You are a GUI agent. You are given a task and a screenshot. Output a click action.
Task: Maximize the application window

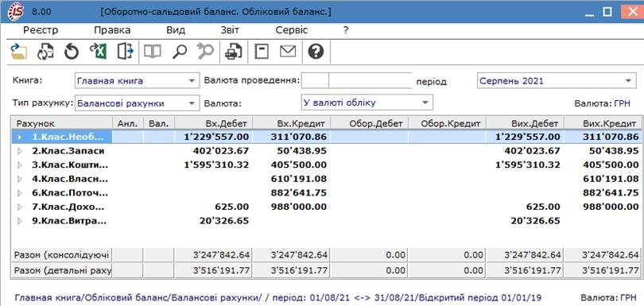[x=607, y=11]
